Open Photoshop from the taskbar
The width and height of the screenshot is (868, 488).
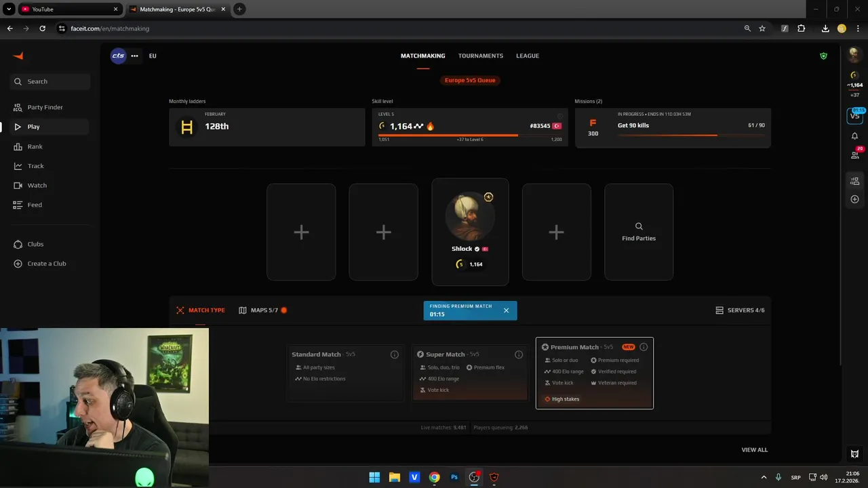click(454, 477)
